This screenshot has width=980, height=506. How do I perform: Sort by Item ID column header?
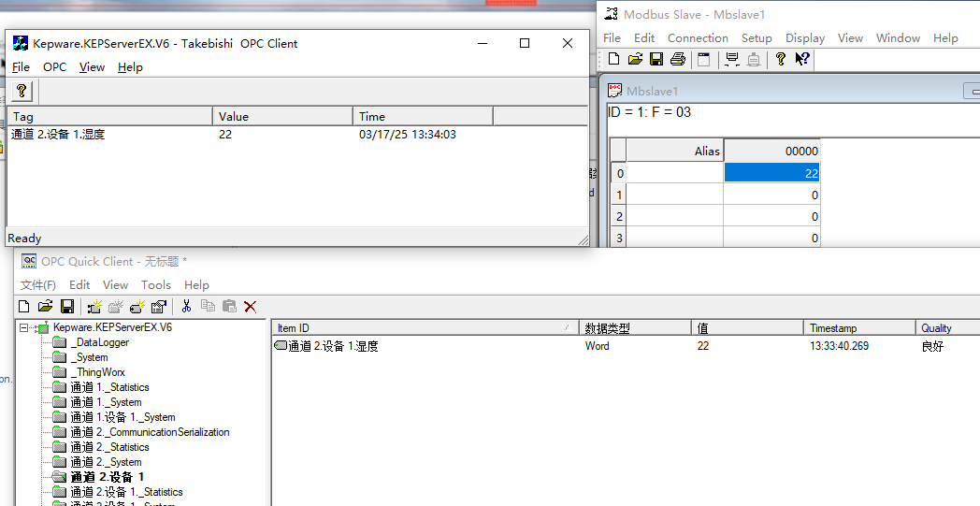coord(425,327)
